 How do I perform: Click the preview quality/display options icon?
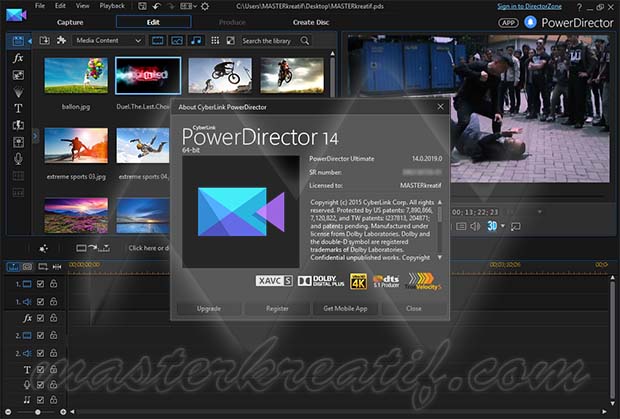461,226
